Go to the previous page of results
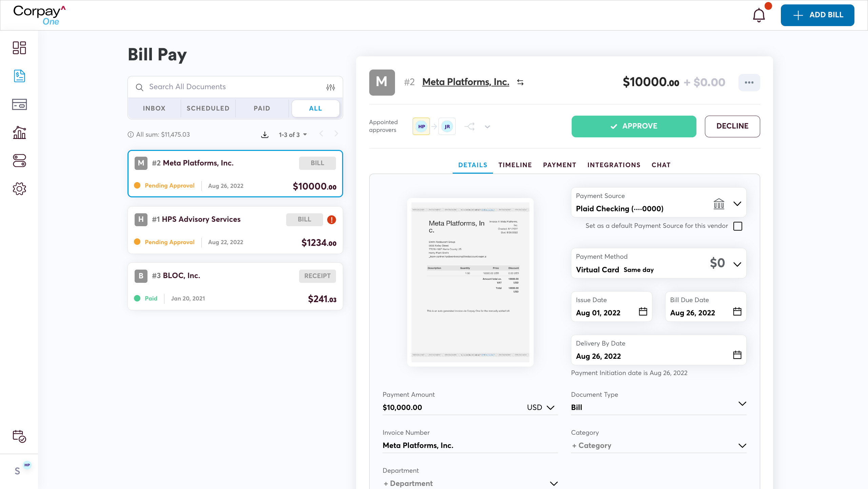The height and width of the screenshot is (489, 868). coord(321,134)
